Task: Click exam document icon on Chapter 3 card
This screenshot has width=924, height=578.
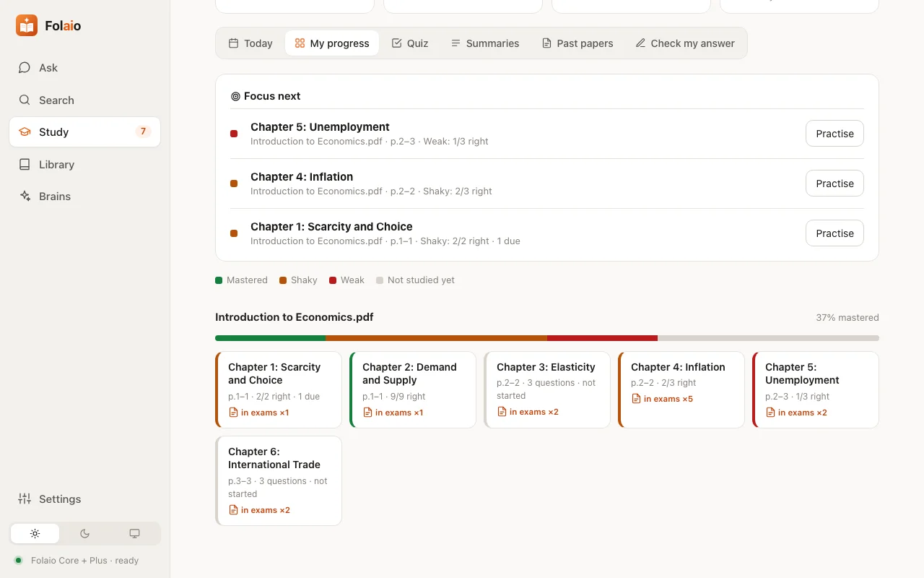Action: (x=502, y=412)
